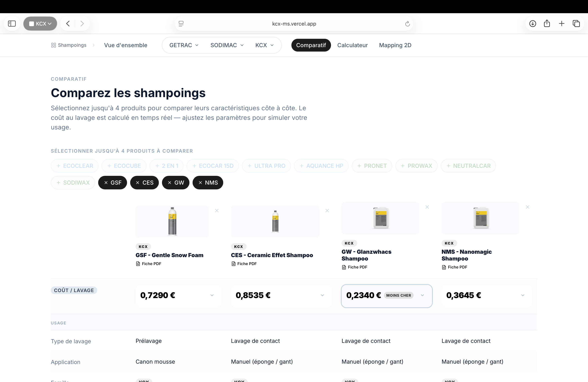The height and width of the screenshot is (382, 588).
Task: Add ECOCUBE to the comparison
Action: pos(124,166)
